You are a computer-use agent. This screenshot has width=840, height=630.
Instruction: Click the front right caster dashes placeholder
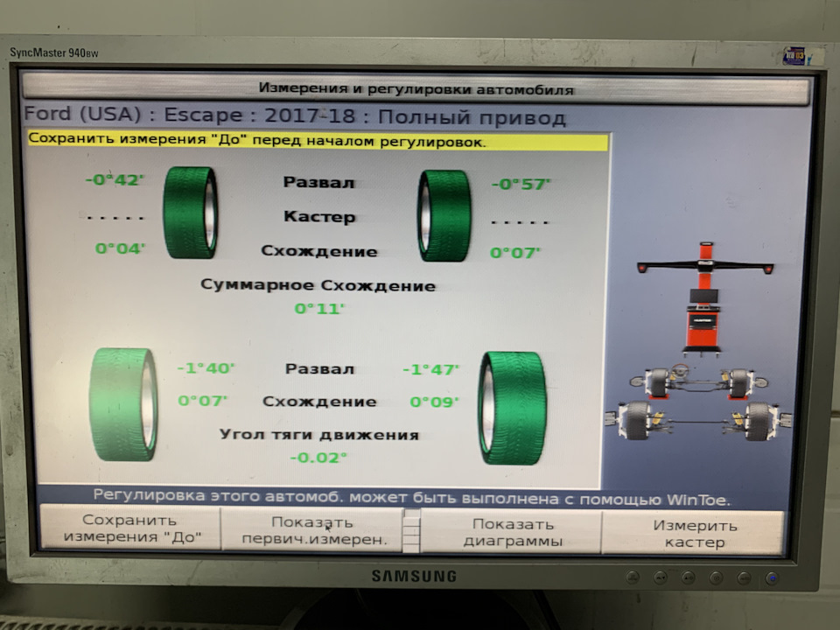[x=520, y=221]
